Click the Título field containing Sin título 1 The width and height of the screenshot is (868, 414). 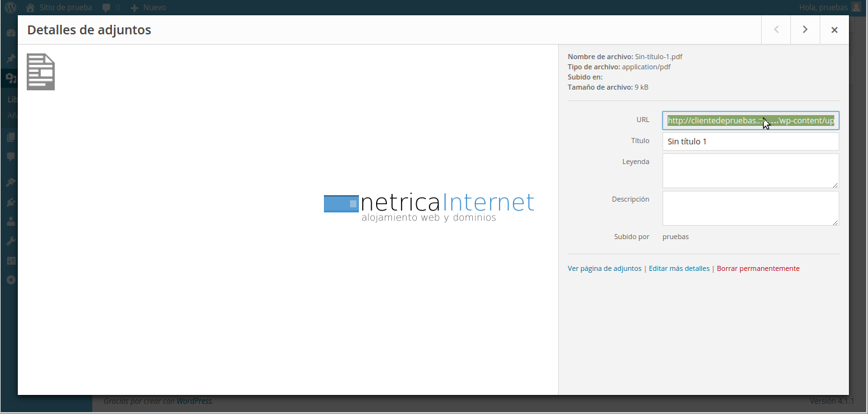(750, 141)
